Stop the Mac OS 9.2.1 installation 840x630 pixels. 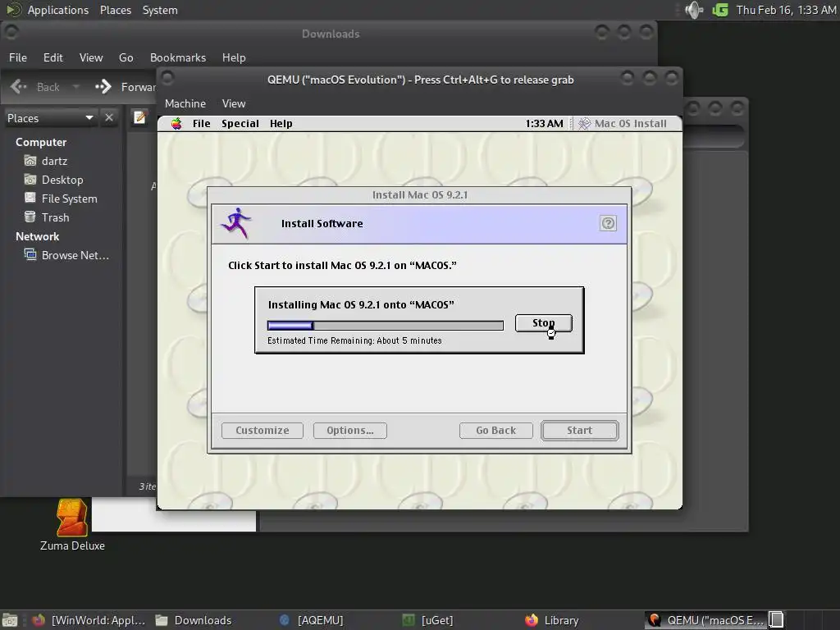tap(544, 323)
